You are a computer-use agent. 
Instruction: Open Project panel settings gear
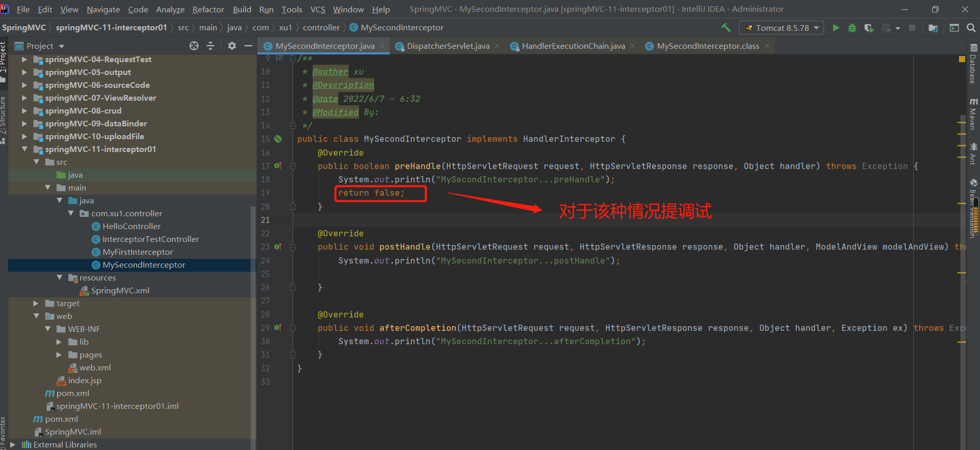point(232,46)
